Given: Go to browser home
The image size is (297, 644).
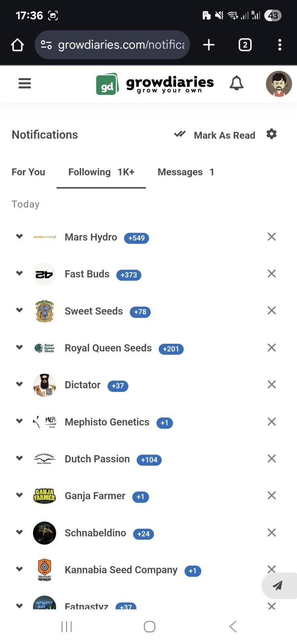Looking at the screenshot, I should coord(17,45).
